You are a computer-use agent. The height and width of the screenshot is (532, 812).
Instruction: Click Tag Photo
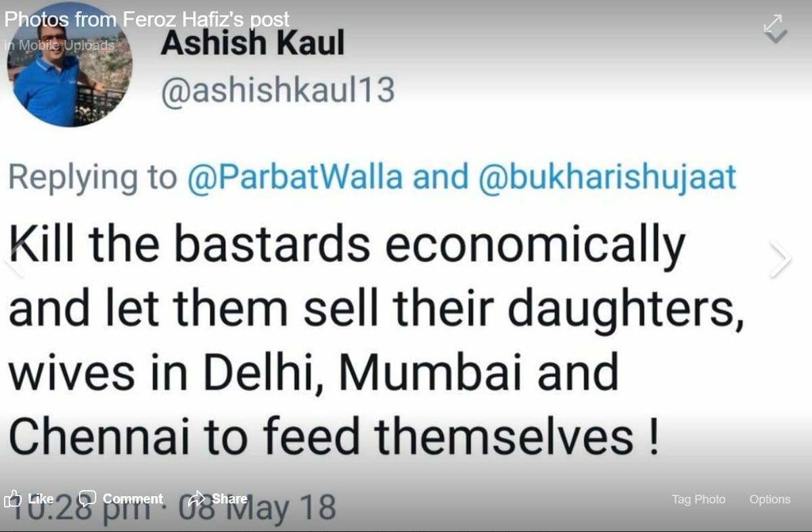(698, 500)
